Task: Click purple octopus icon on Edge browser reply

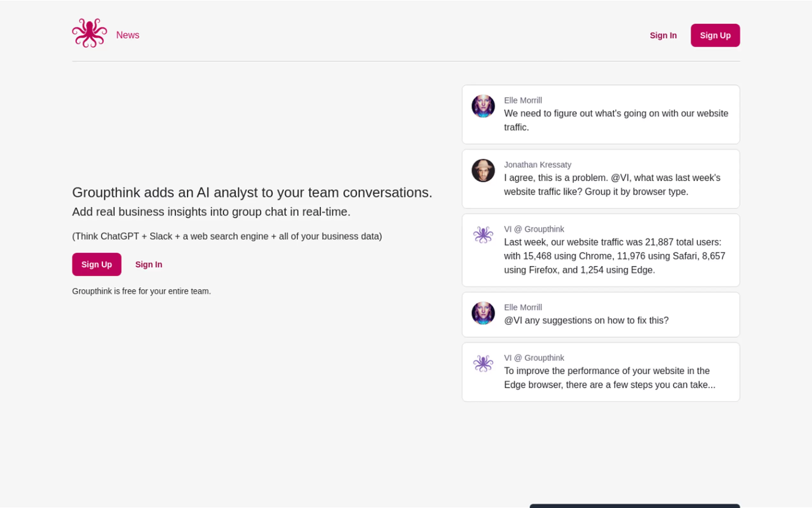Action: point(483,363)
